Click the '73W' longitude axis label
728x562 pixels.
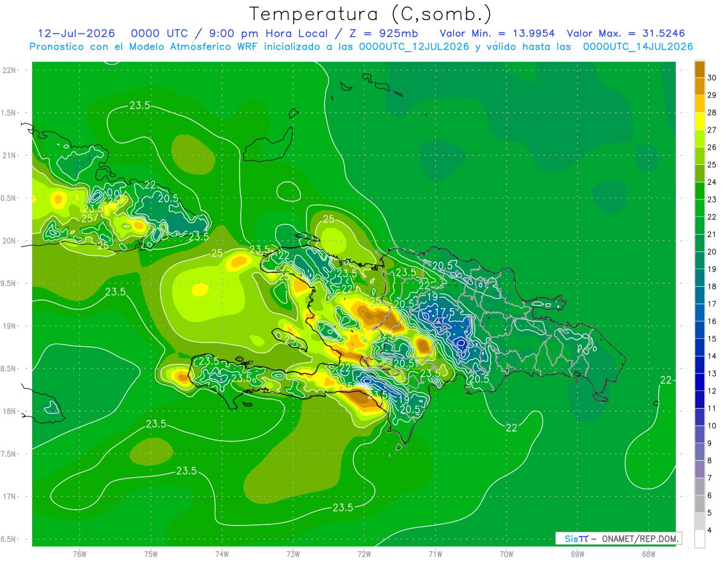pos(293,554)
